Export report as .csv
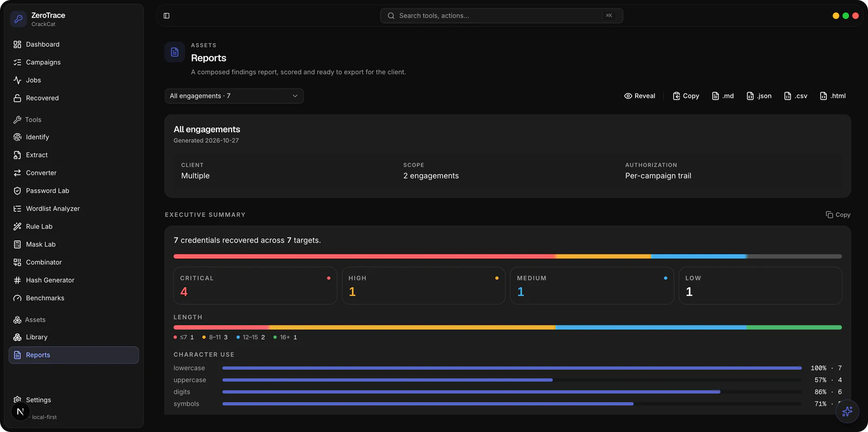Image resolution: width=868 pixels, height=432 pixels. point(795,96)
